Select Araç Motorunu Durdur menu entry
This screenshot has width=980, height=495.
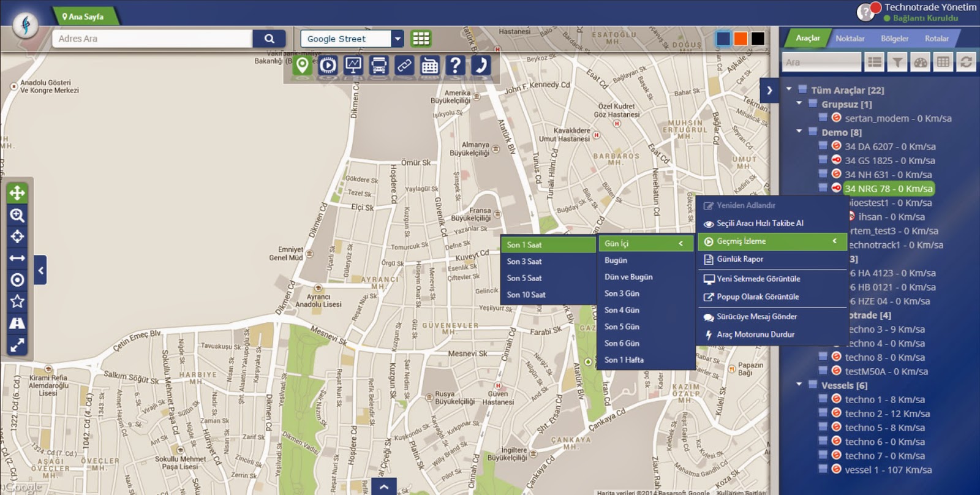click(x=772, y=334)
